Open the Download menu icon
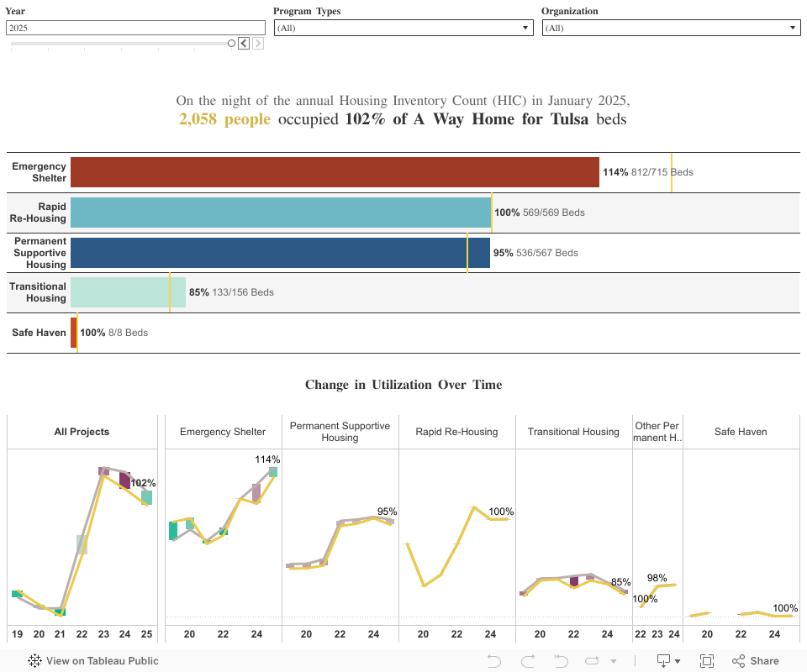Screen dimensions: 807x672 (664, 661)
